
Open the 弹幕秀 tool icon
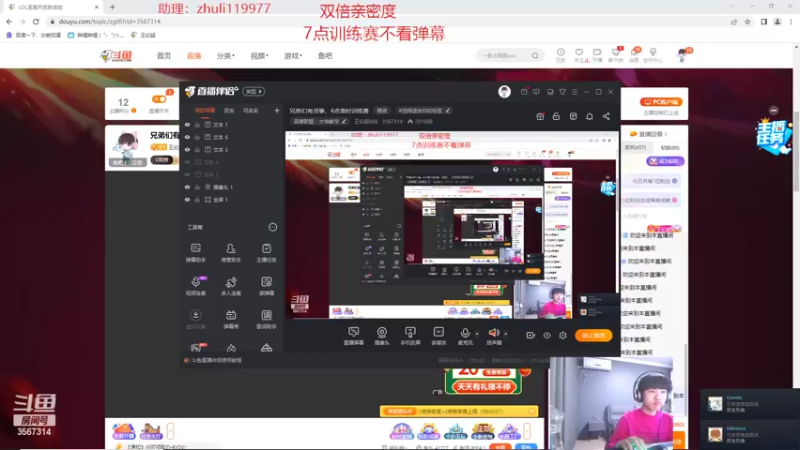[231, 319]
